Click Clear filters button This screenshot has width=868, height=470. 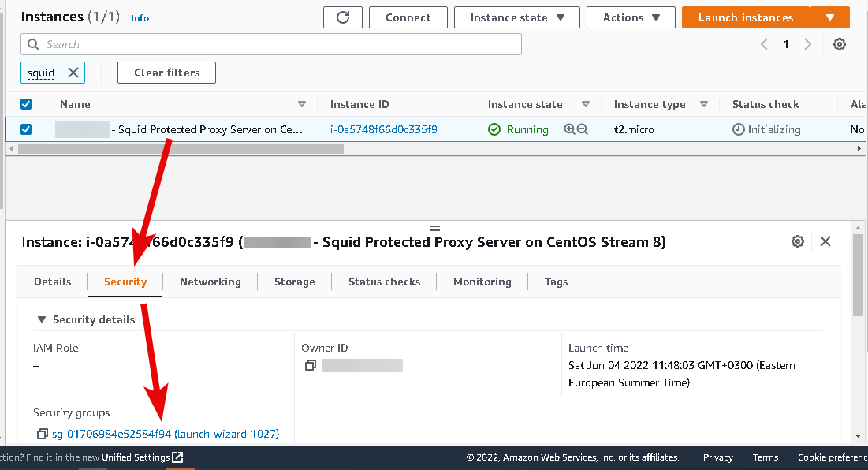[x=166, y=73]
